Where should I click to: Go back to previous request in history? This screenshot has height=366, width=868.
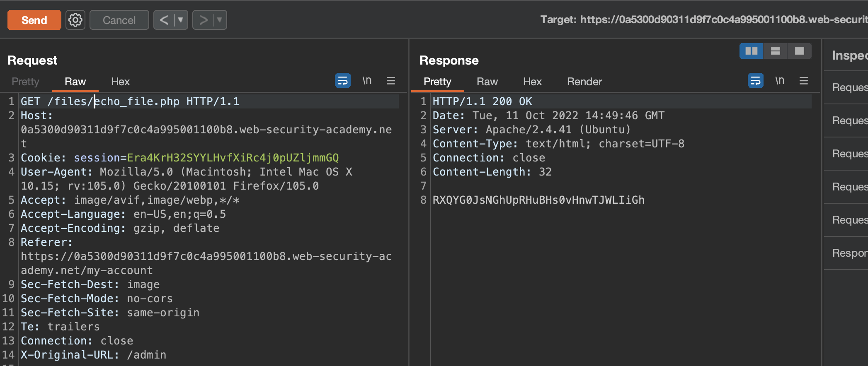(x=164, y=20)
